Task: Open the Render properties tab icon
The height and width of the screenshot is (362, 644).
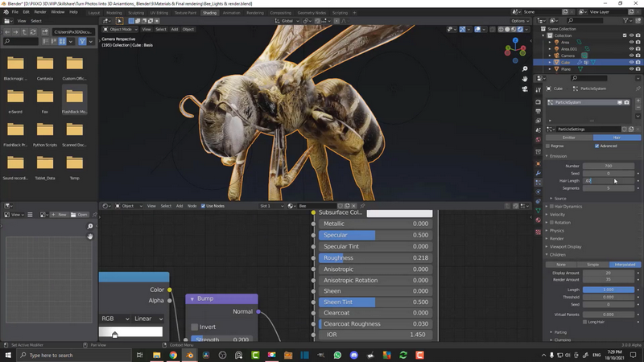Action: [x=538, y=102]
